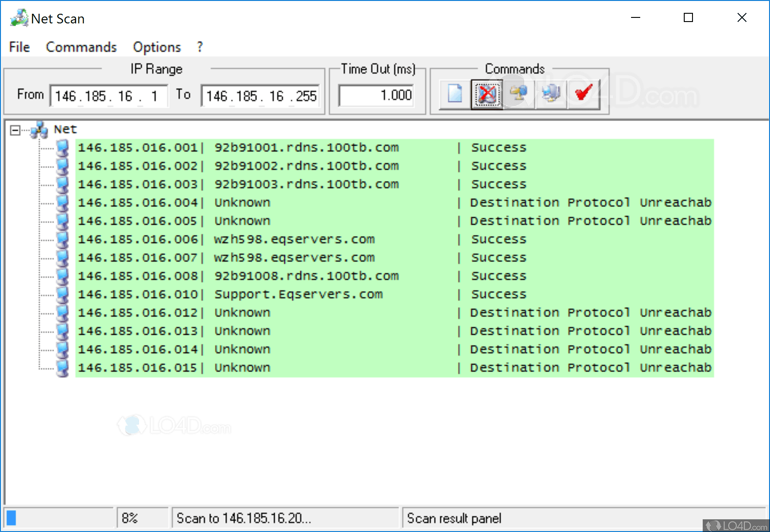Select row 92b91001.rdns.100tb.com
The image size is (770, 532).
394,148
